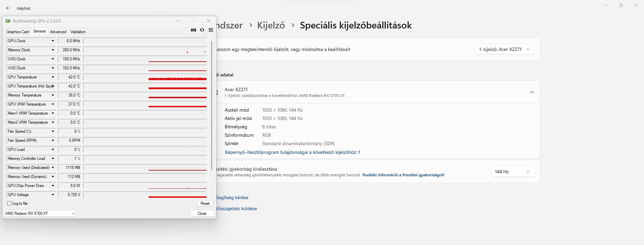Open the GPU Temperature sensor dropdown
This screenshot has height=245, width=644.
click(x=53, y=77)
